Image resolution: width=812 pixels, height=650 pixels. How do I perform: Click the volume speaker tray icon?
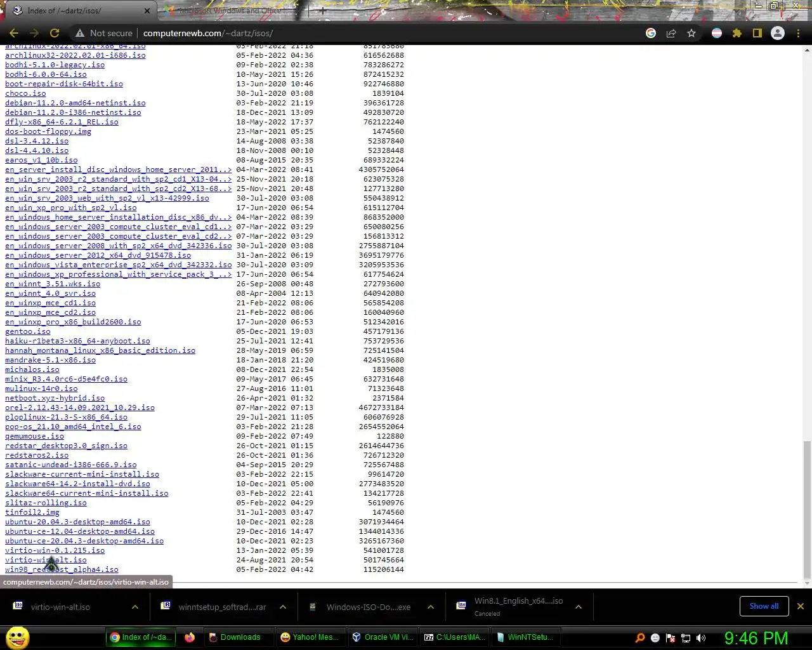tap(700, 638)
